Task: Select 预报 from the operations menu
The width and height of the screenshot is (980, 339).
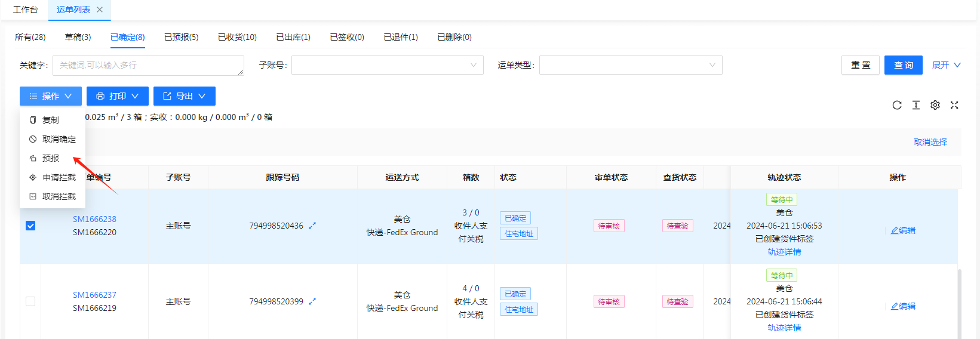Action: coord(51,158)
